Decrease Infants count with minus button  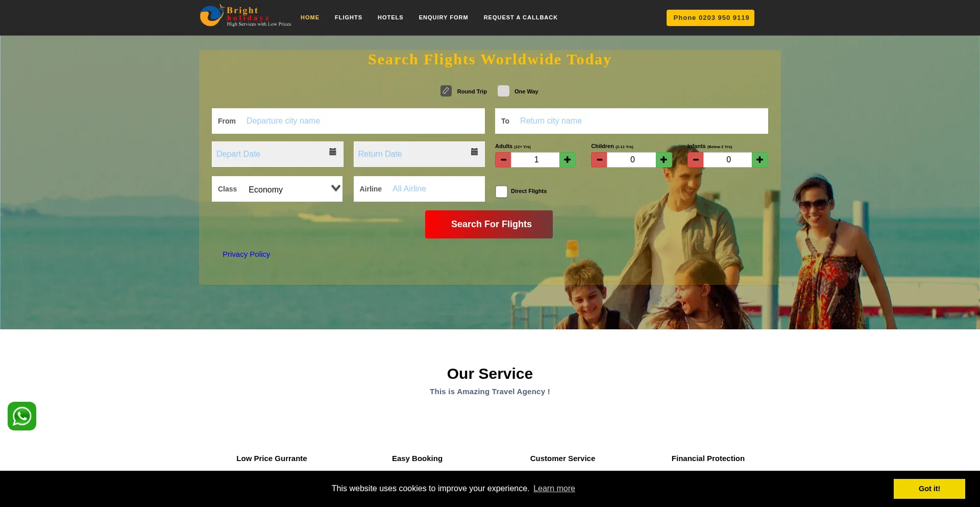(x=696, y=160)
